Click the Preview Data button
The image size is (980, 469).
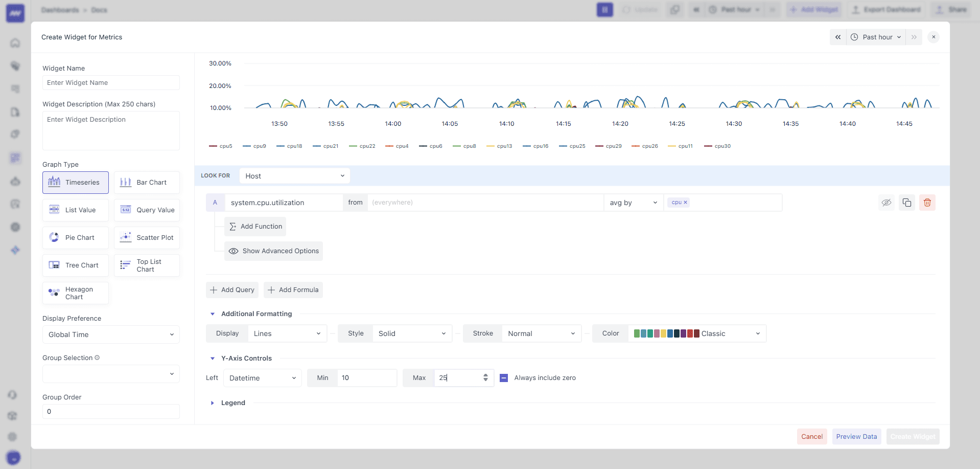pyautogui.click(x=856, y=437)
